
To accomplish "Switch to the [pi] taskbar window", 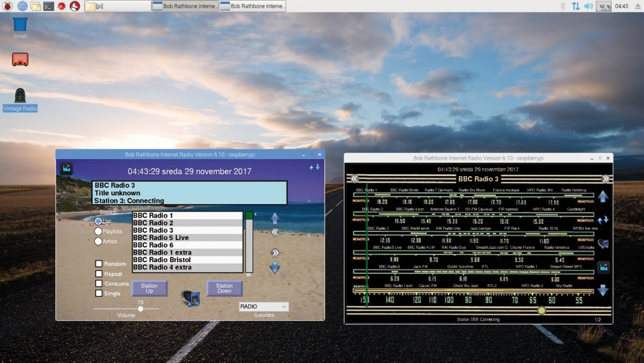I will (117, 6).
